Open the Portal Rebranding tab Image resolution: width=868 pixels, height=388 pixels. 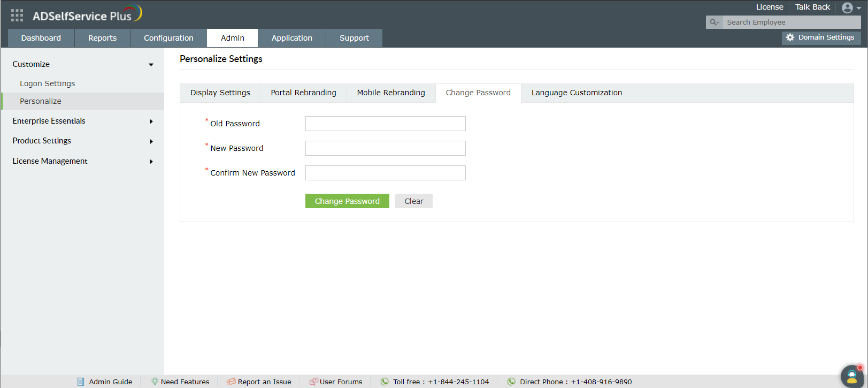click(304, 93)
